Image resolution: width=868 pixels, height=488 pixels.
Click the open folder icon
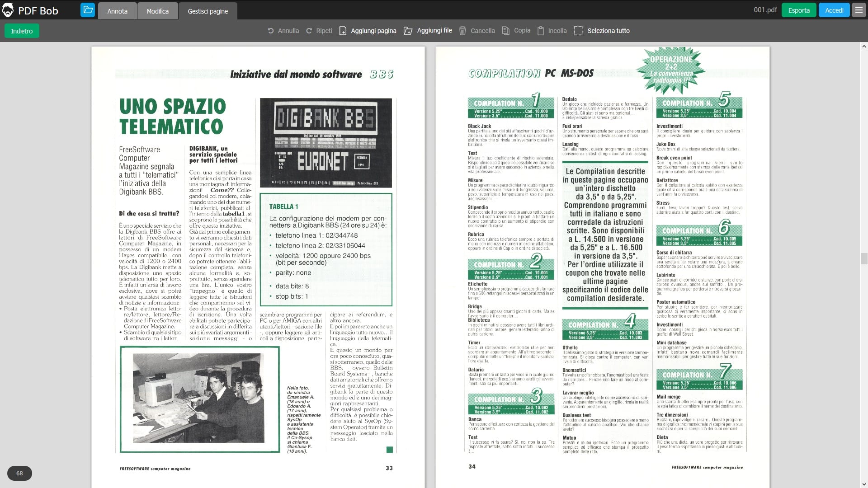[88, 10]
